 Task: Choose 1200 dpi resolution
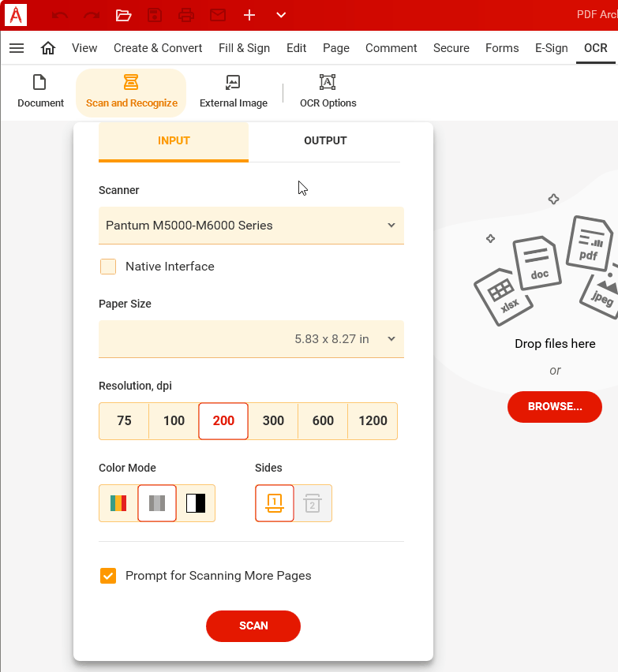point(373,421)
